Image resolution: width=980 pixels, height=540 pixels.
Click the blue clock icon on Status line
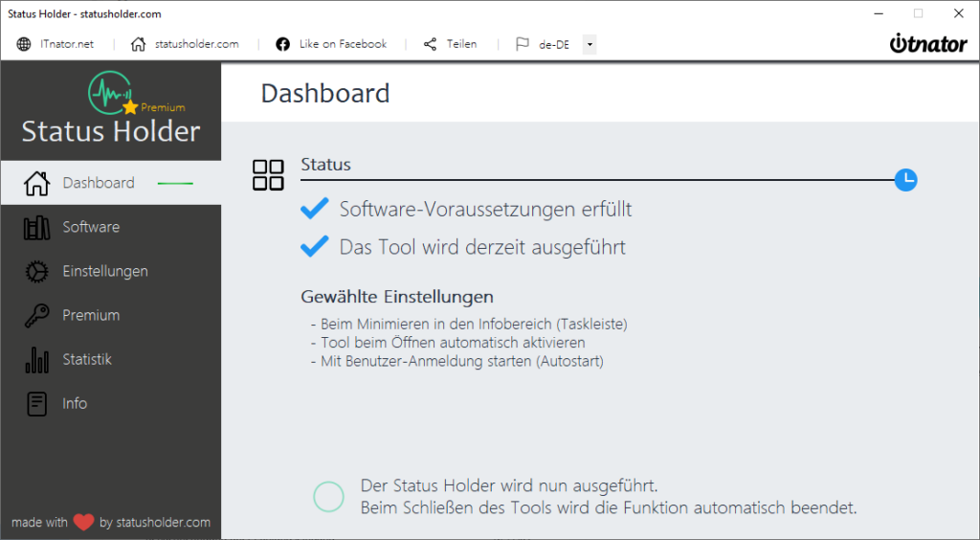click(905, 180)
